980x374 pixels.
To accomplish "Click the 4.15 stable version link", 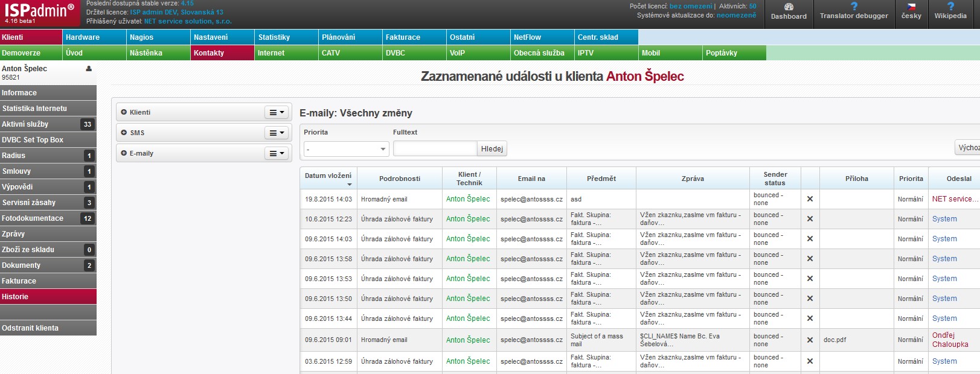I will click(187, 4).
